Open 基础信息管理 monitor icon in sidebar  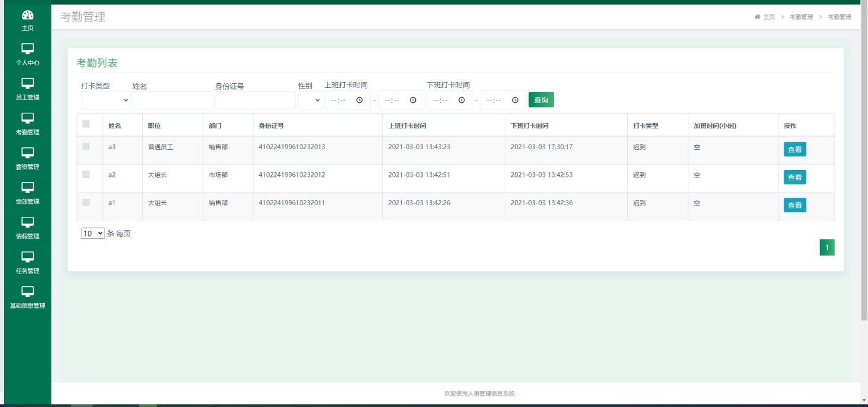[x=27, y=291]
